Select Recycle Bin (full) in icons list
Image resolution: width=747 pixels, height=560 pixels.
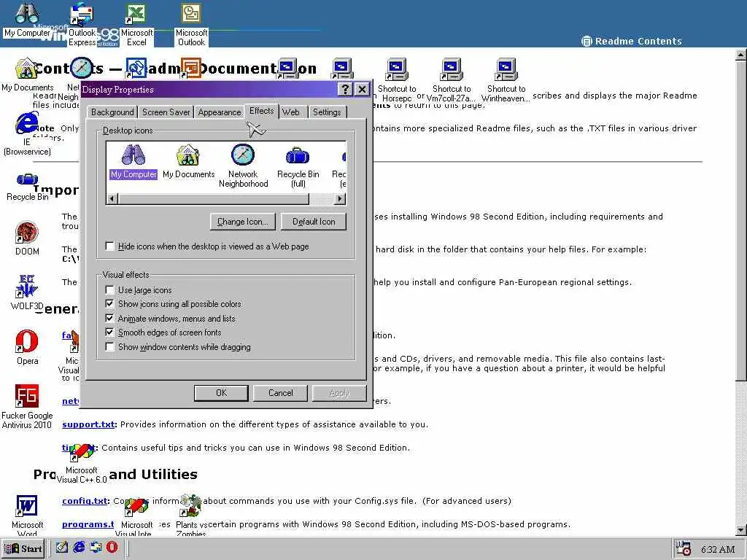pyautogui.click(x=298, y=166)
